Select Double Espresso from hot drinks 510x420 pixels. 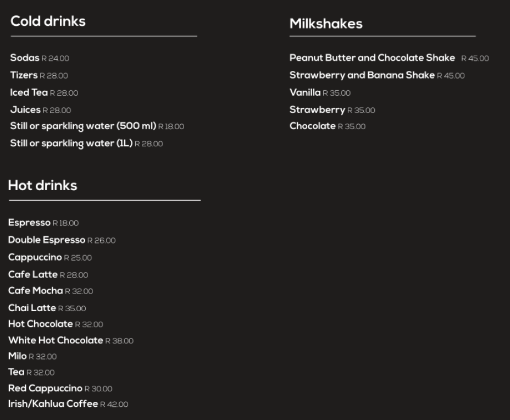tap(47, 240)
